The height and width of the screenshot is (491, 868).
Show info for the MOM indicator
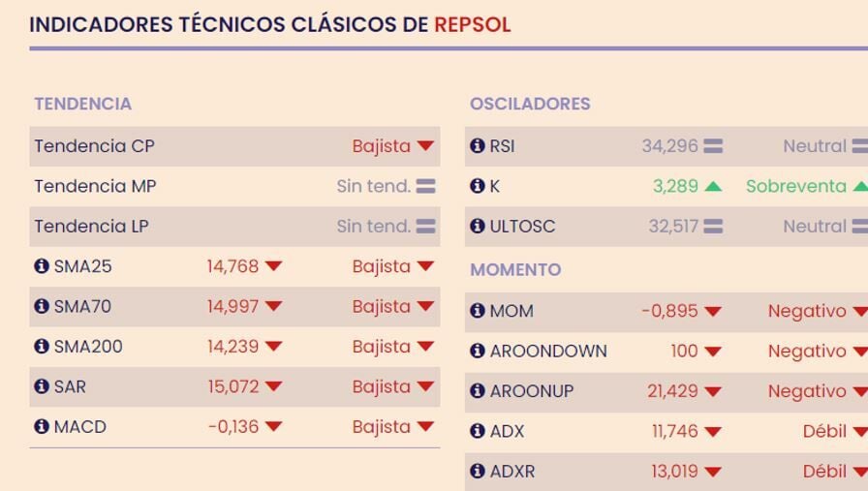tap(478, 311)
